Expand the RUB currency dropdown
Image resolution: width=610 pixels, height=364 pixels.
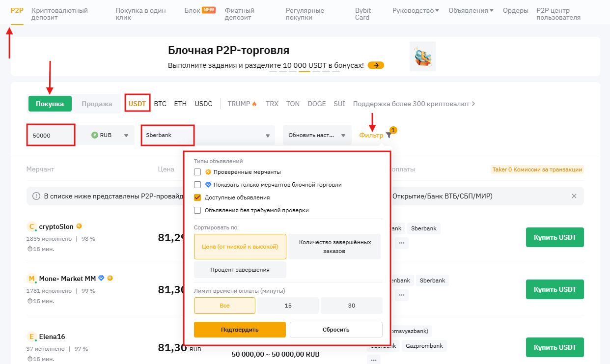(x=126, y=136)
